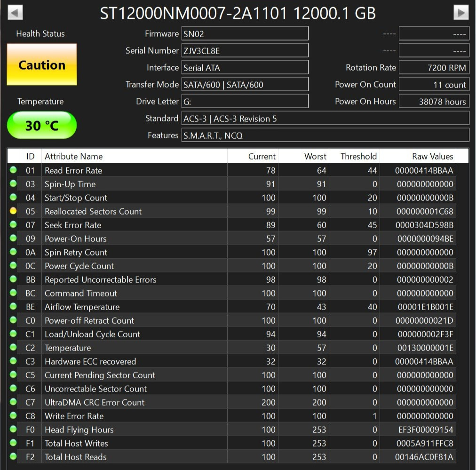Select raw value 0000304D598B
This screenshot has width=476, height=470.
(x=424, y=225)
